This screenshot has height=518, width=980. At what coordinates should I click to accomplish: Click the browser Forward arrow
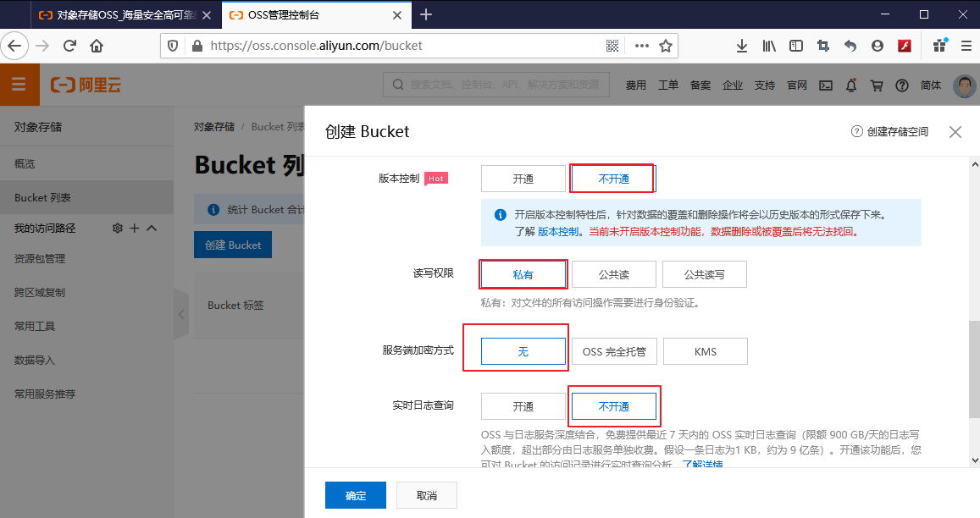coord(42,46)
